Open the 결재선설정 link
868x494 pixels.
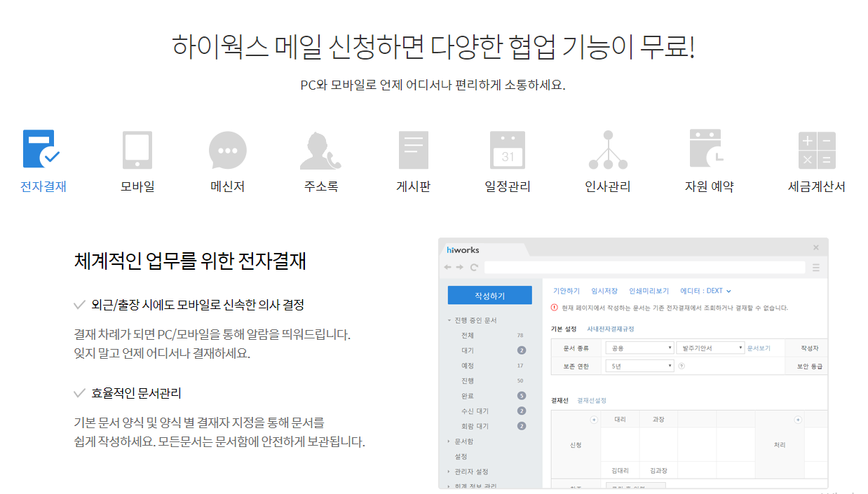point(592,400)
